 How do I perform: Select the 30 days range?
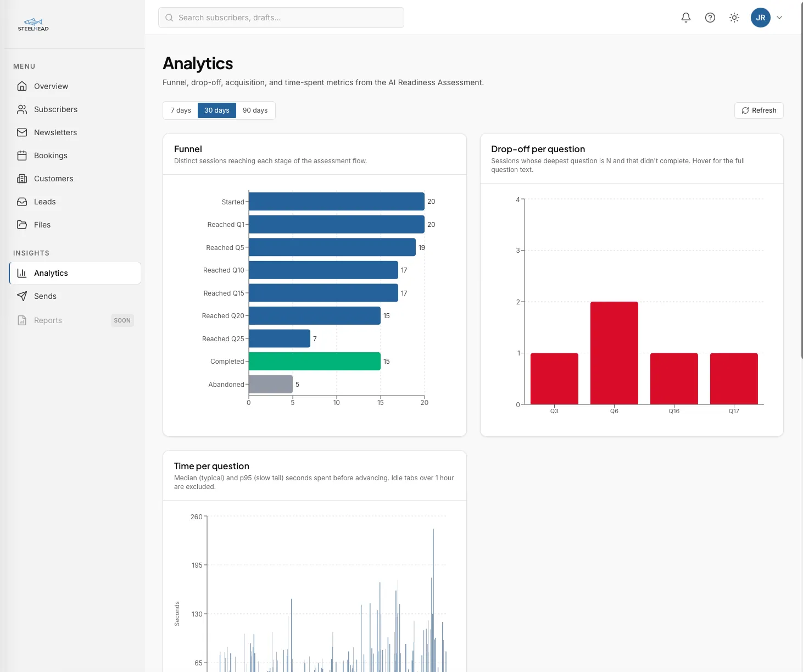(217, 110)
